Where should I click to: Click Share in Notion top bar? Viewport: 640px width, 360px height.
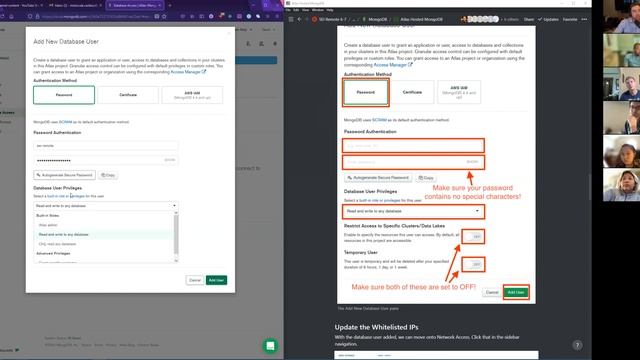529,19
